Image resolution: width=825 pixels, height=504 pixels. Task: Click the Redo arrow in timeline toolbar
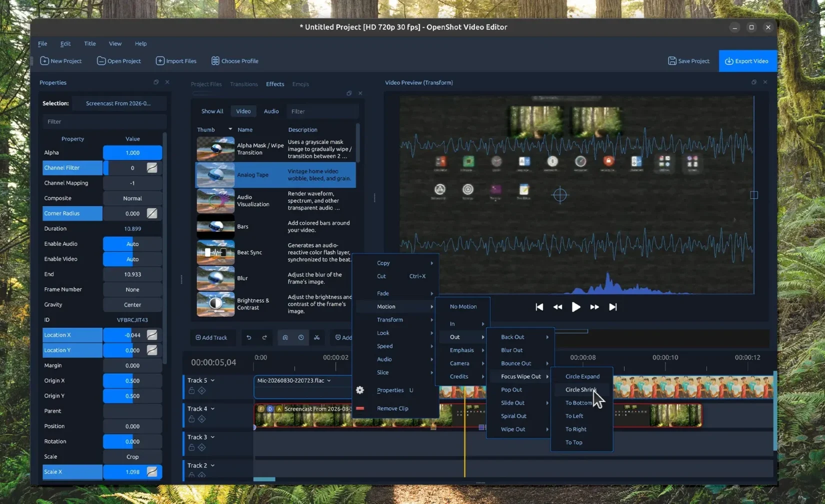coord(264,337)
